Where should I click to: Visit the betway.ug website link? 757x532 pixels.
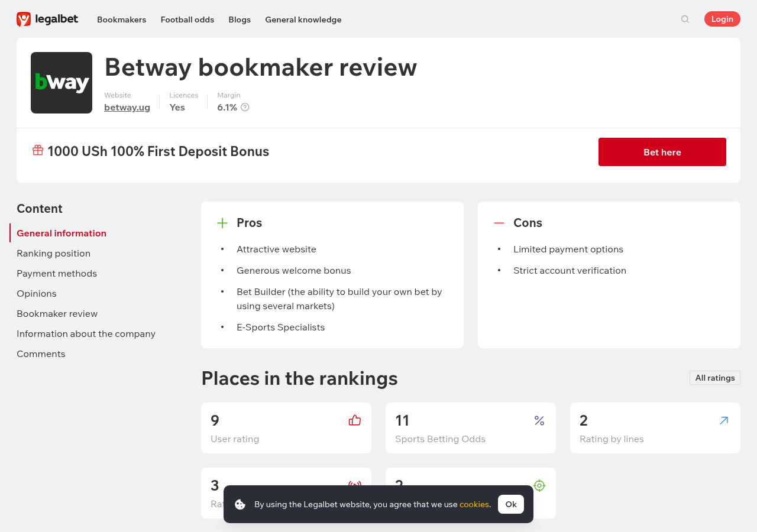coord(127,107)
